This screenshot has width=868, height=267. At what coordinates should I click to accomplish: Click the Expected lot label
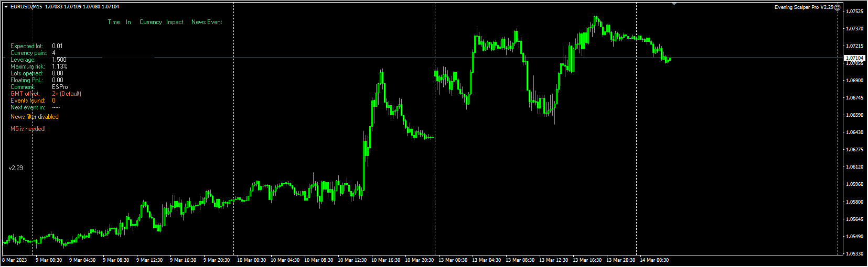(x=27, y=46)
